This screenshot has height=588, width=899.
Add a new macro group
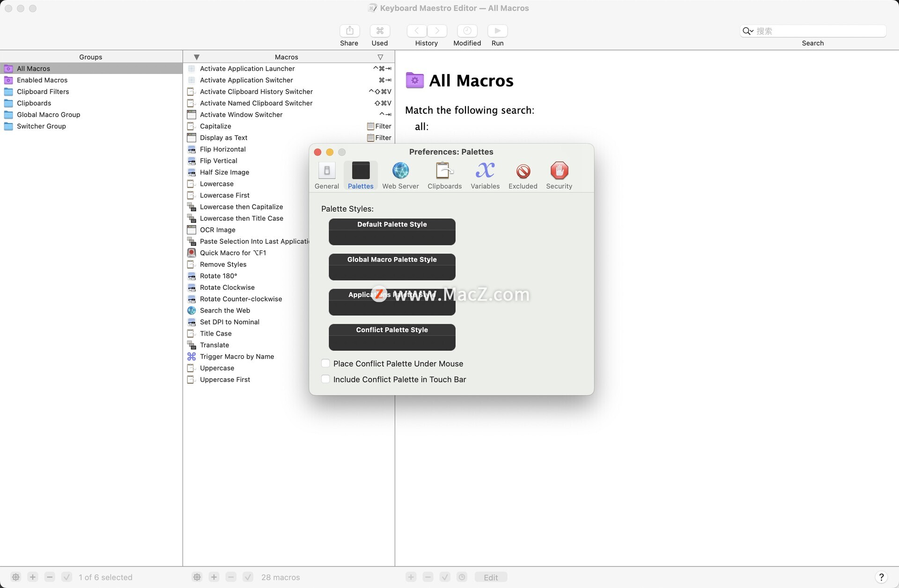(x=33, y=577)
